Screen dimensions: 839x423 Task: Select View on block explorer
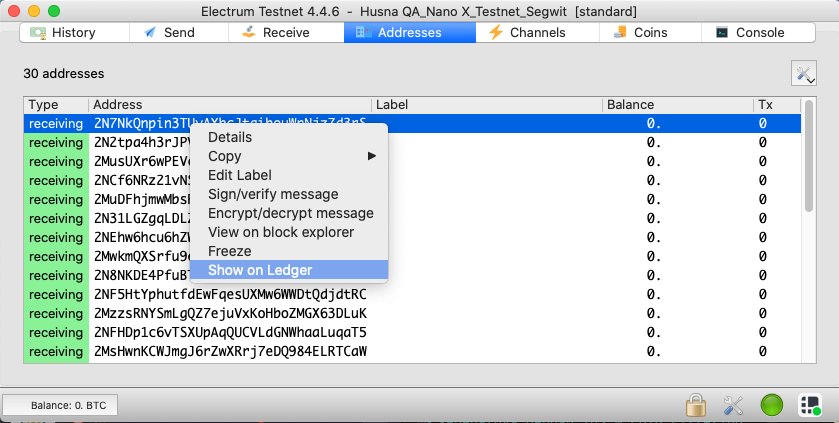click(289, 232)
